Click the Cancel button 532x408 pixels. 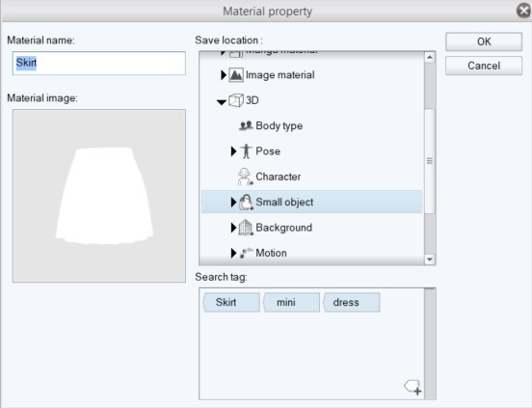[x=484, y=66]
